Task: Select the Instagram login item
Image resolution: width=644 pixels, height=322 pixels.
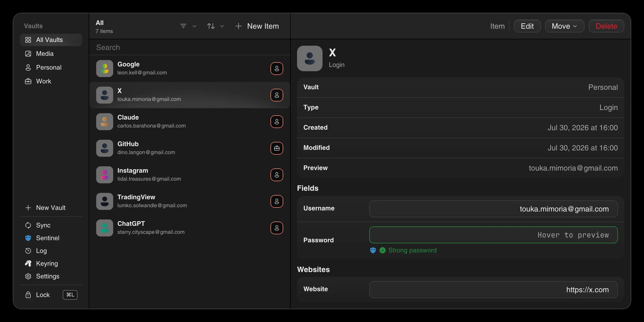Action: coord(190,175)
